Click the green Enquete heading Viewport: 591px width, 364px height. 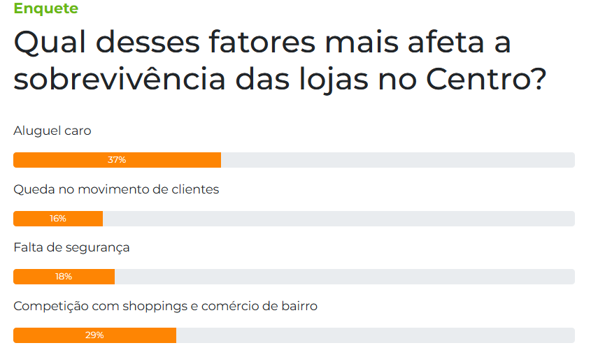click(x=46, y=8)
